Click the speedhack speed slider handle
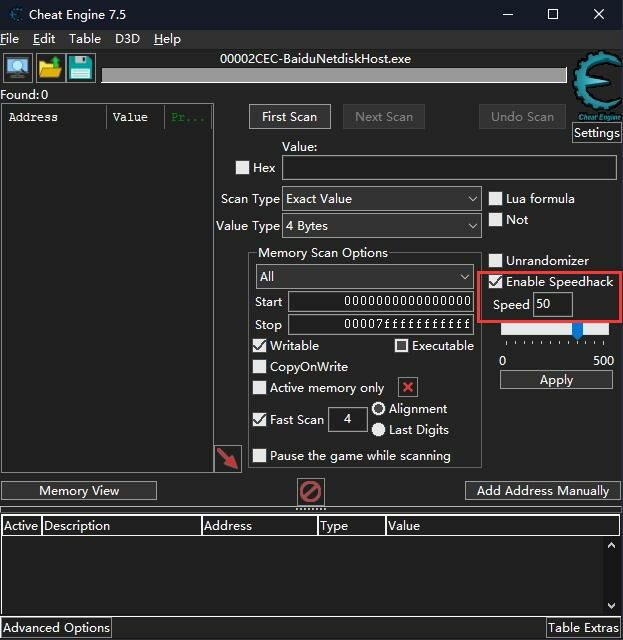Viewport: 623px width, 640px height. pyautogui.click(x=577, y=330)
